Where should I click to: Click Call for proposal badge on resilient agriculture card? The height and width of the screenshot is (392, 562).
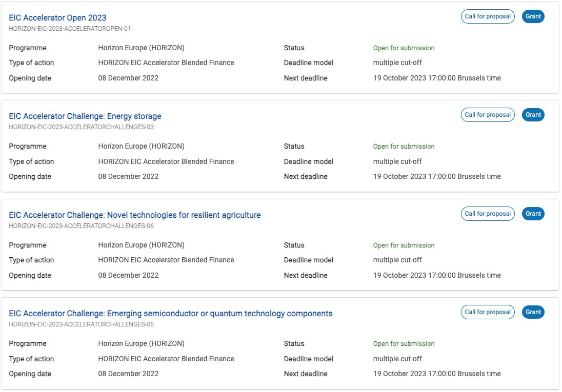488,214
